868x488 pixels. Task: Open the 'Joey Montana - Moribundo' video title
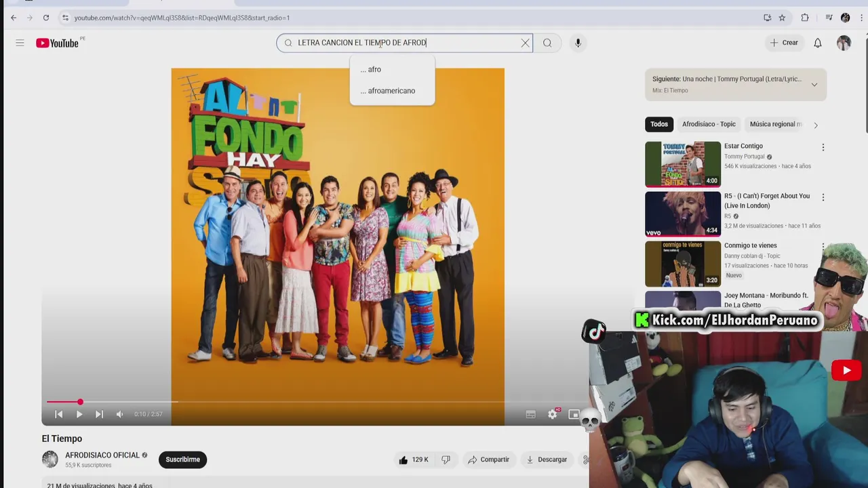coord(766,300)
